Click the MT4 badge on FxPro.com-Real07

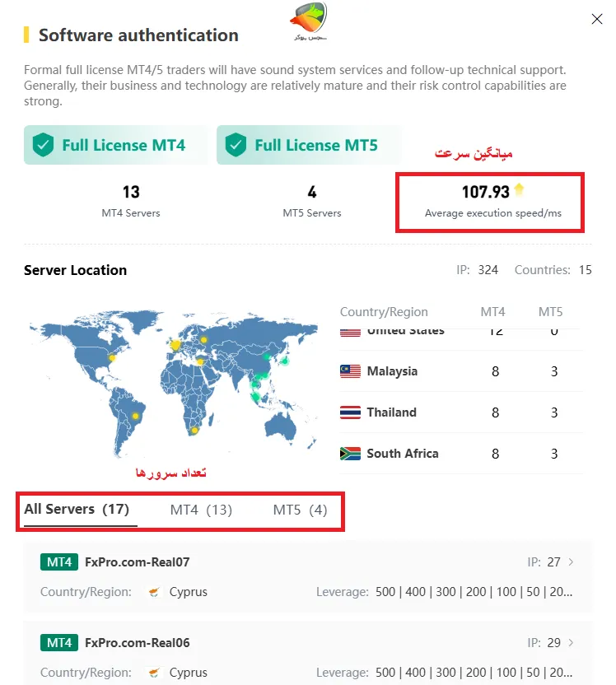(58, 562)
